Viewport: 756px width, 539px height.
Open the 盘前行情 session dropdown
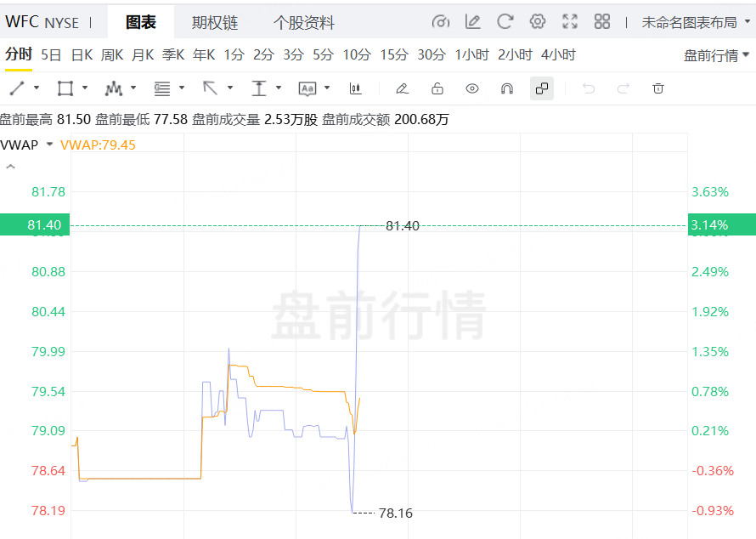pos(716,55)
